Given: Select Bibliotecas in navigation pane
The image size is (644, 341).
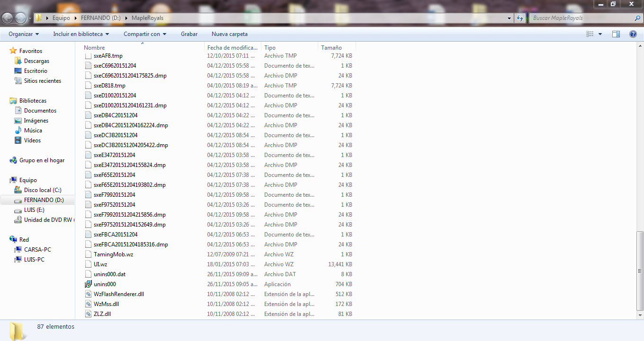Looking at the screenshot, I should coord(33,101).
